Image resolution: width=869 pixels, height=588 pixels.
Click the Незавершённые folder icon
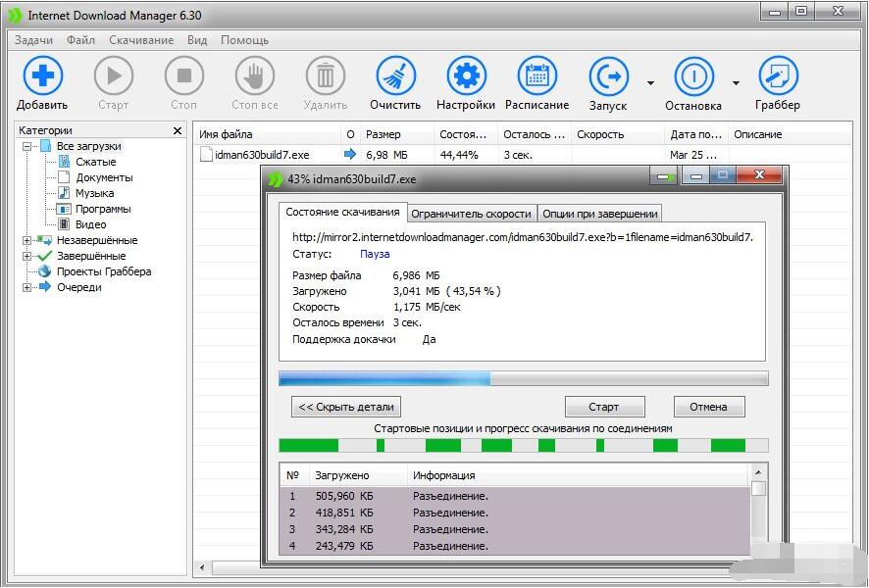44,240
